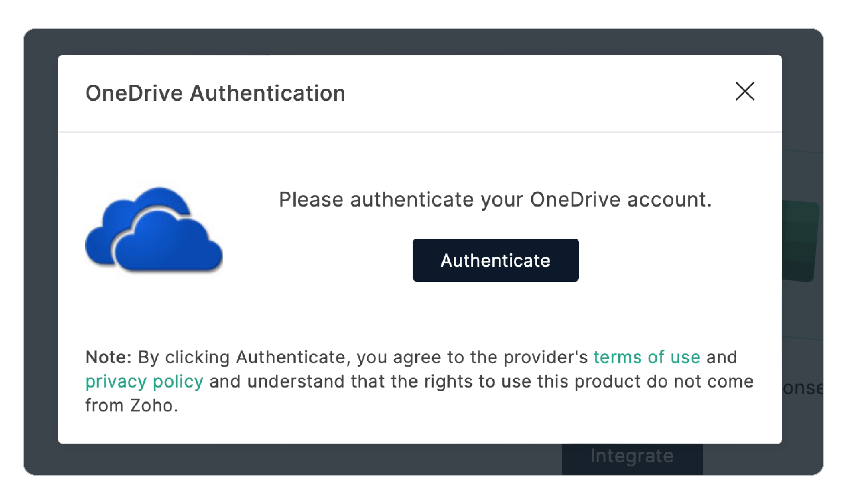This screenshot has height=504, width=847.
Task: Click the Authenticate button
Action: pos(495,260)
